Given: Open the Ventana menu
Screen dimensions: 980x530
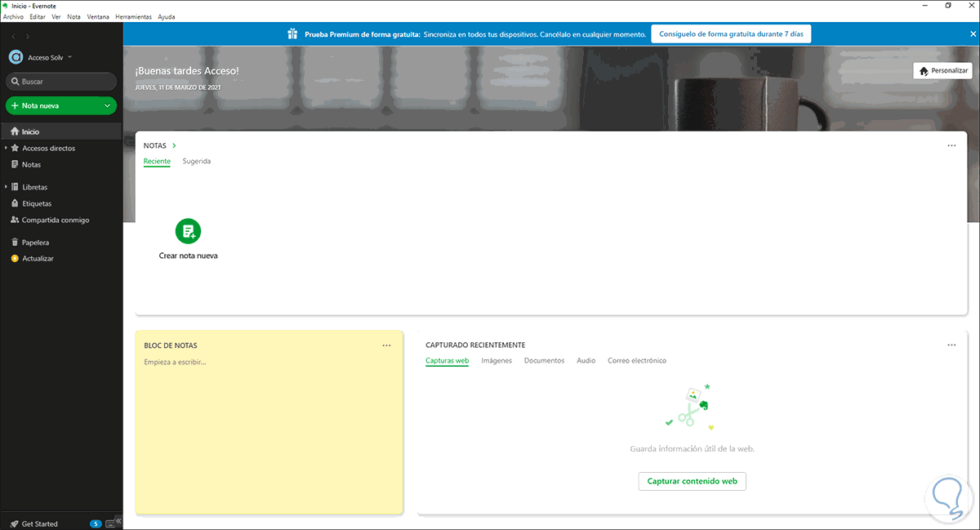Looking at the screenshot, I should point(99,16).
